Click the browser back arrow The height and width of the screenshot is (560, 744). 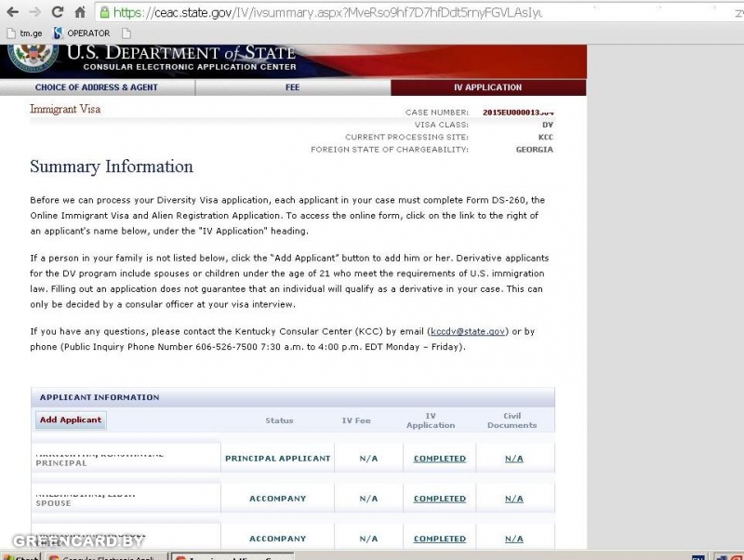12,12
